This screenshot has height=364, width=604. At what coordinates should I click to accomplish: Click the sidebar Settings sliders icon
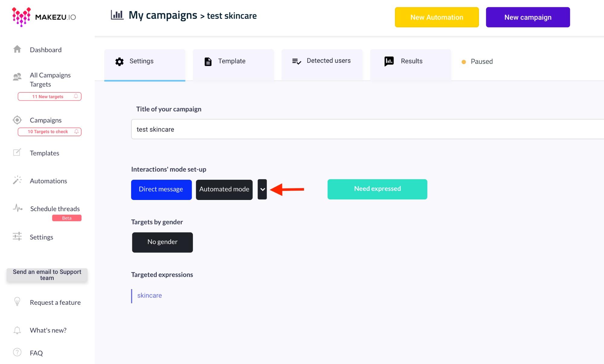17,236
